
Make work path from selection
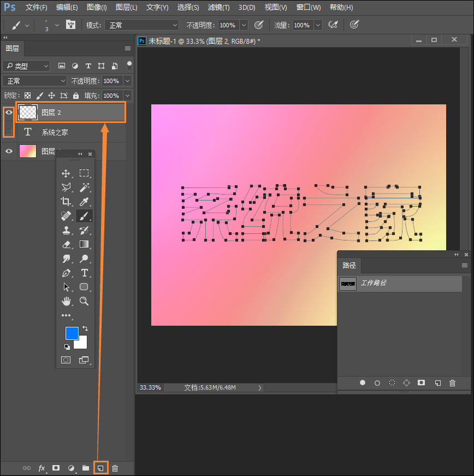(x=407, y=383)
